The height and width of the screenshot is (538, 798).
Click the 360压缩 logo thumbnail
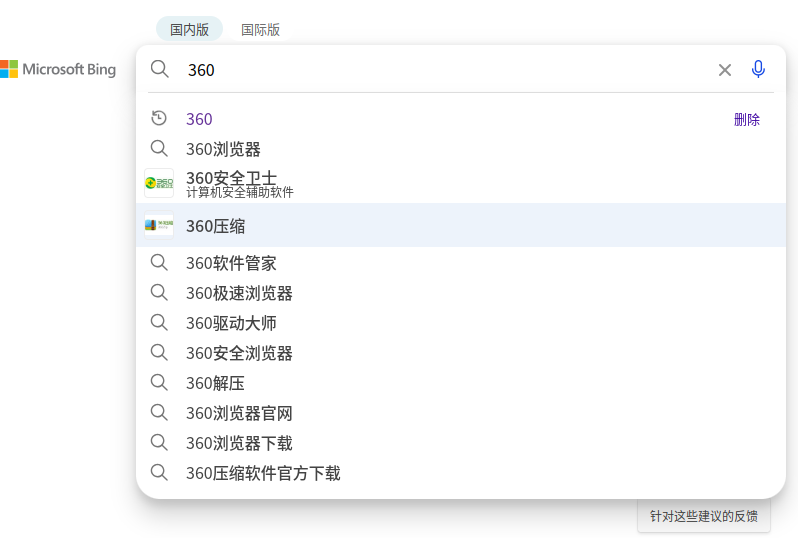(x=159, y=225)
